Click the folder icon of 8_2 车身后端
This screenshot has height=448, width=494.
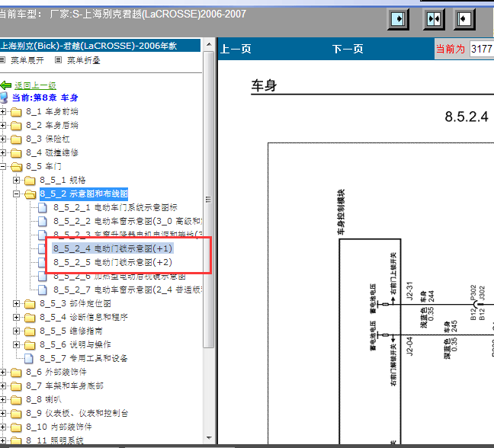click(x=16, y=126)
